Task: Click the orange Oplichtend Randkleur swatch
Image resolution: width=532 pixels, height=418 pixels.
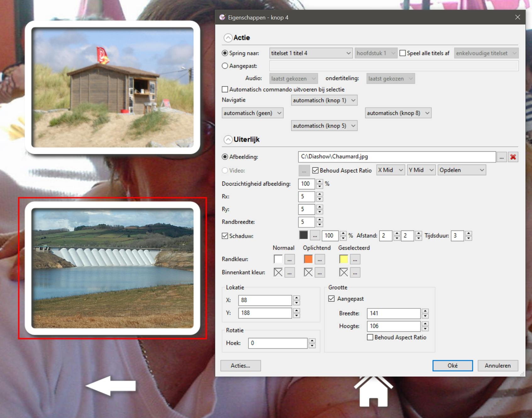Action: (x=308, y=259)
